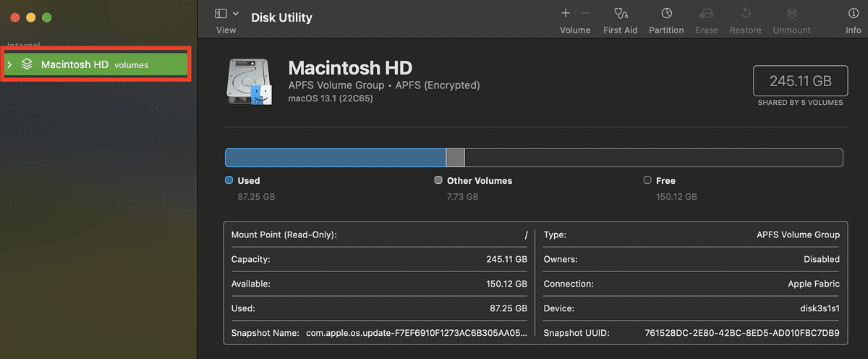
Task: Click 'SHARED BY 5 VOLUMES' label
Action: [800, 103]
